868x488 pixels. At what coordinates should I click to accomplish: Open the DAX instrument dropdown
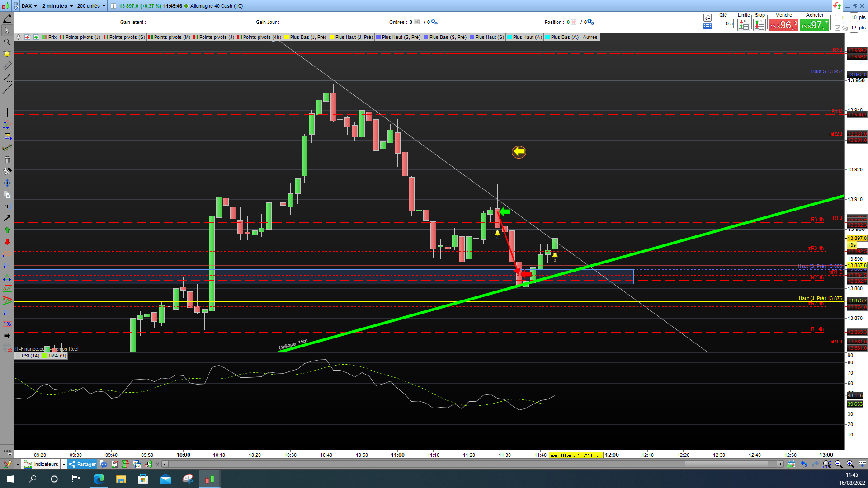pos(30,6)
